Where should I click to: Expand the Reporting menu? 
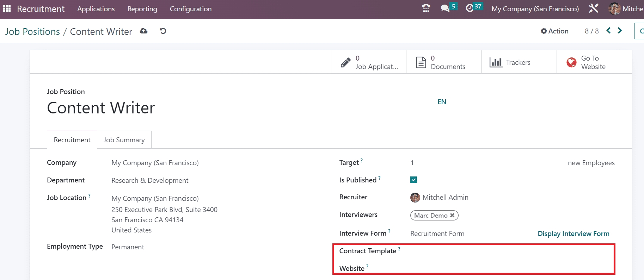[x=142, y=9]
